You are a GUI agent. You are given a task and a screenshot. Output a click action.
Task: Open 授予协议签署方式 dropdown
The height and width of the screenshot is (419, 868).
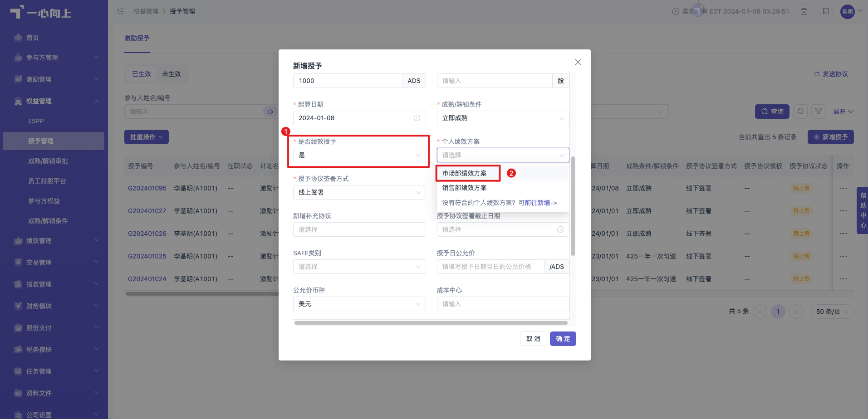click(359, 192)
